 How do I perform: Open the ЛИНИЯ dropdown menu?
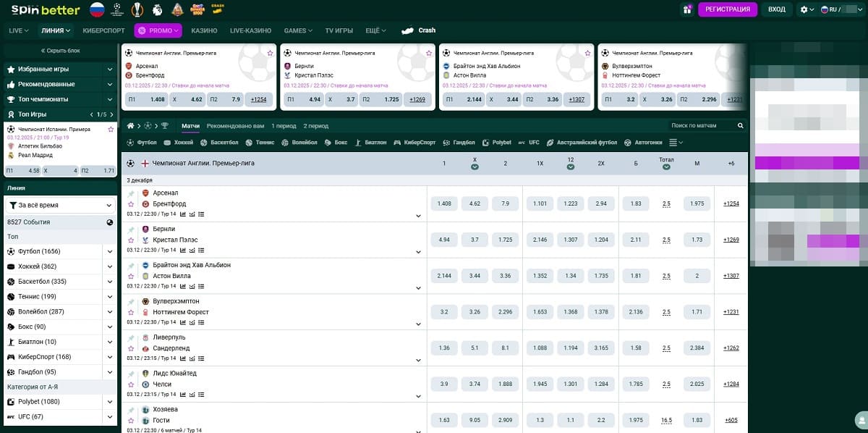point(56,30)
